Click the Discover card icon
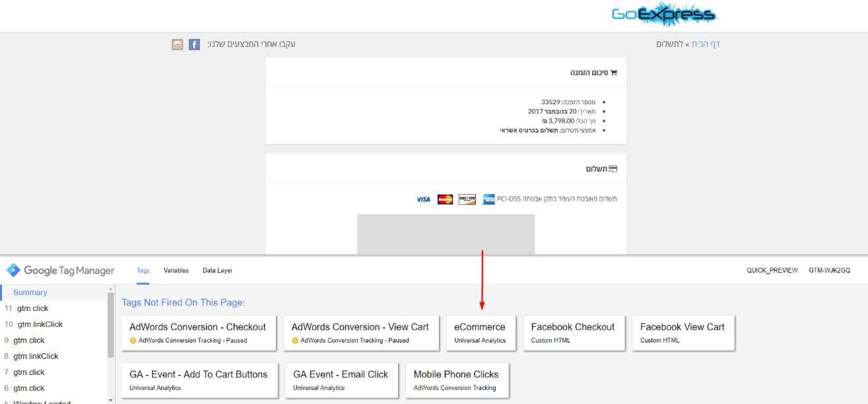Screen dimensions: 868x404 click(467, 199)
